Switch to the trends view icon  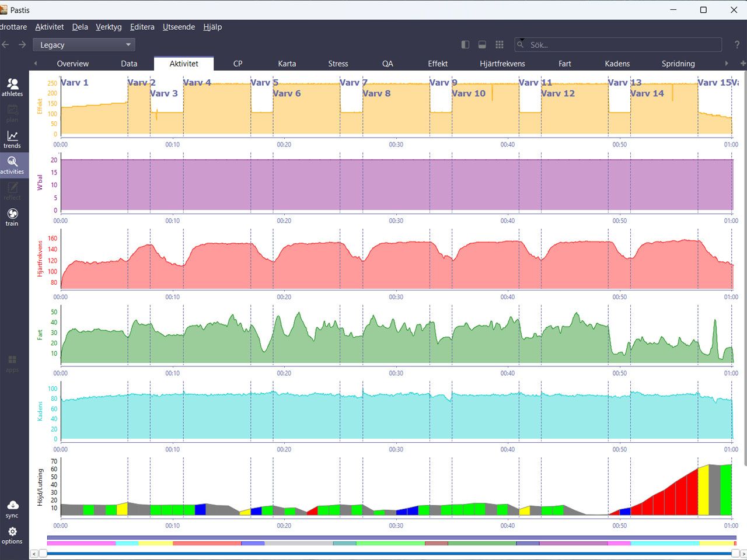click(x=12, y=139)
